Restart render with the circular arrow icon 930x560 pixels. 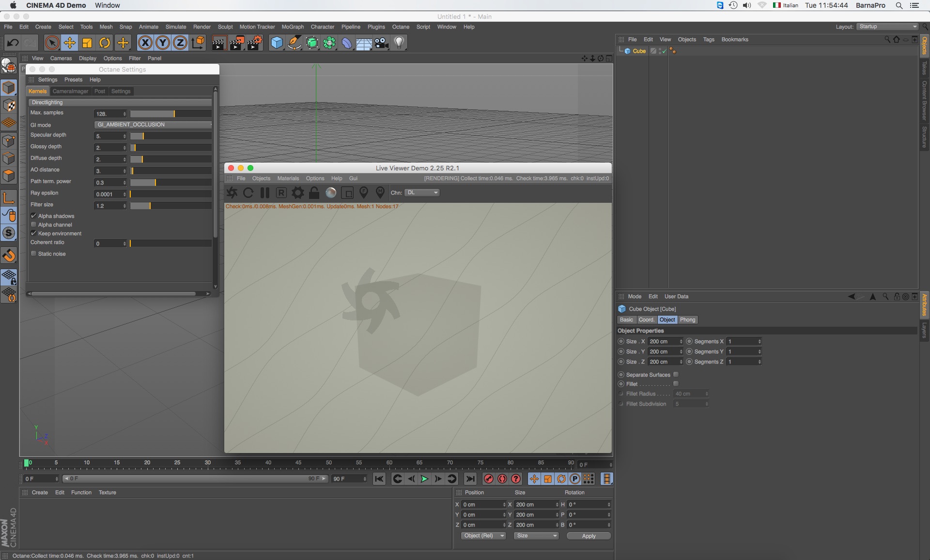tap(248, 193)
